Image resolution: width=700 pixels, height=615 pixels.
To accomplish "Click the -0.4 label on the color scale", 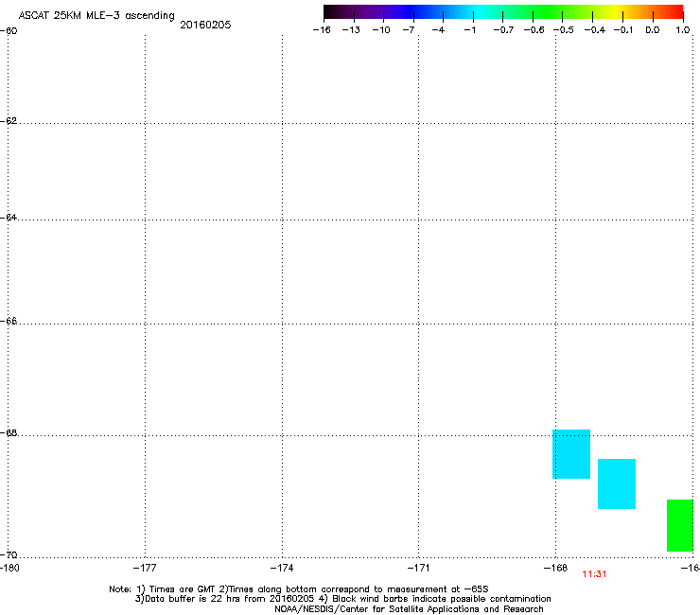I will 595,30.
